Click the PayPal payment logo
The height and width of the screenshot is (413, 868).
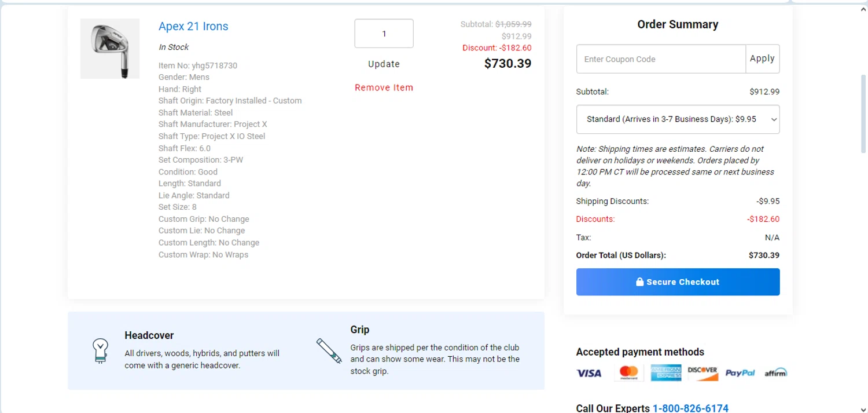740,373
